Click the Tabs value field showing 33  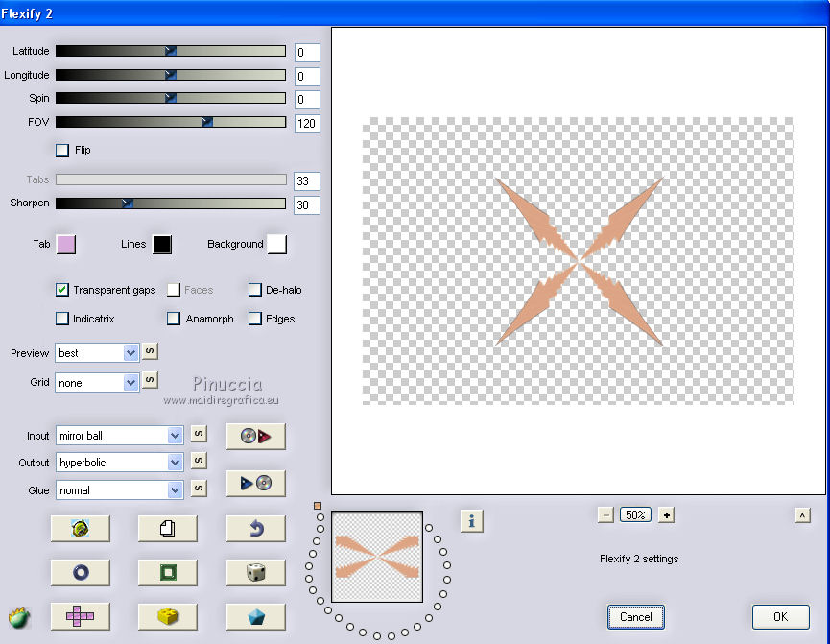[307, 181]
